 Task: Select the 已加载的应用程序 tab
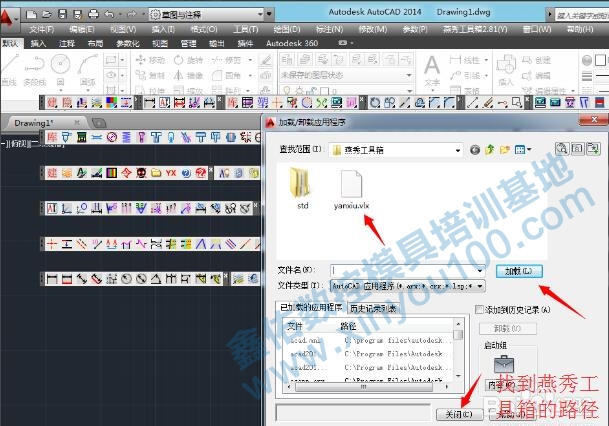(x=311, y=308)
